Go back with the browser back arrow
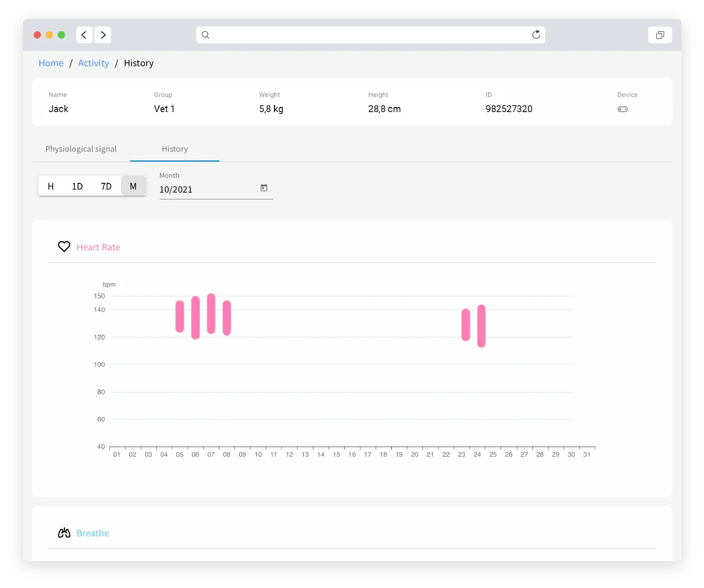704x588 pixels. click(x=84, y=35)
